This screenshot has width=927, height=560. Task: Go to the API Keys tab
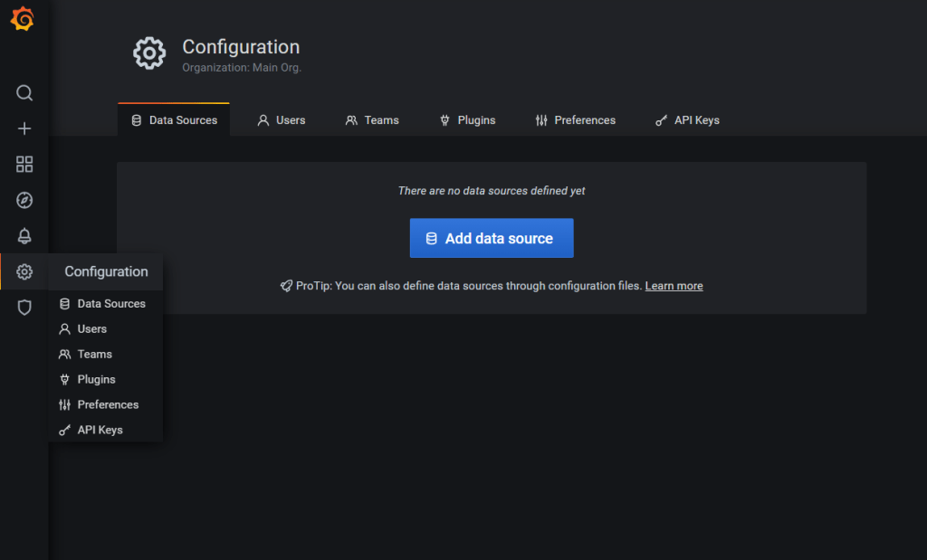pos(687,120)
